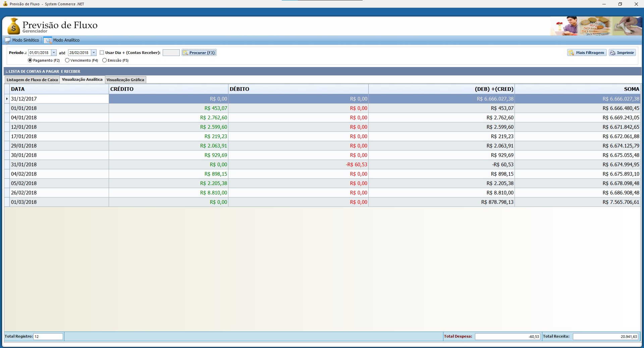Switch to Listagem de Fluxo de Caixa tab
Image resolution: width=644 pixels, height=348 pixels.
pyautogui.click(x=32, y=80)
